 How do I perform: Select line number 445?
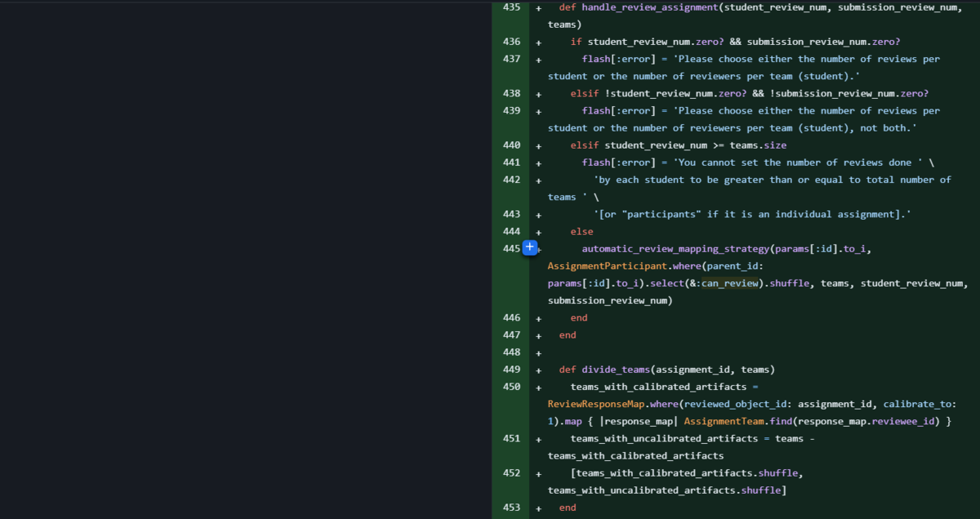coord(511,248)
